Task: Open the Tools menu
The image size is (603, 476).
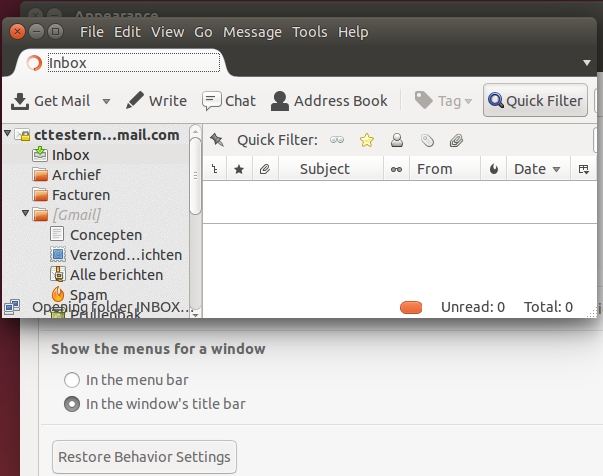Action: 310,32
